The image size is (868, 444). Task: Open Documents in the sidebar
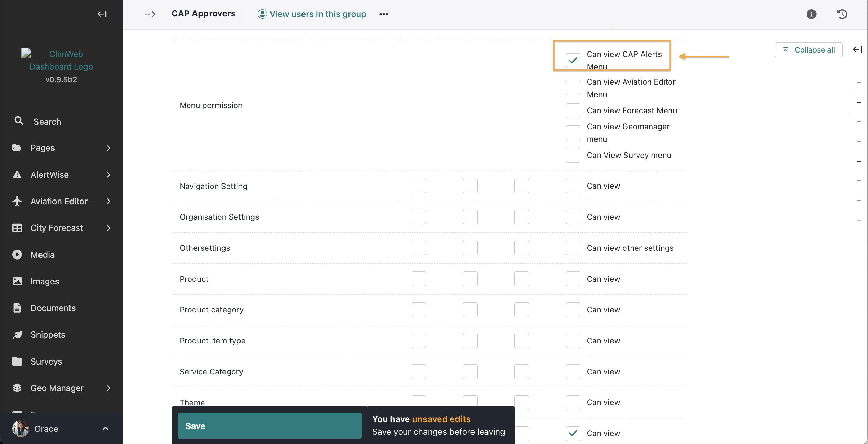[61, 308]
